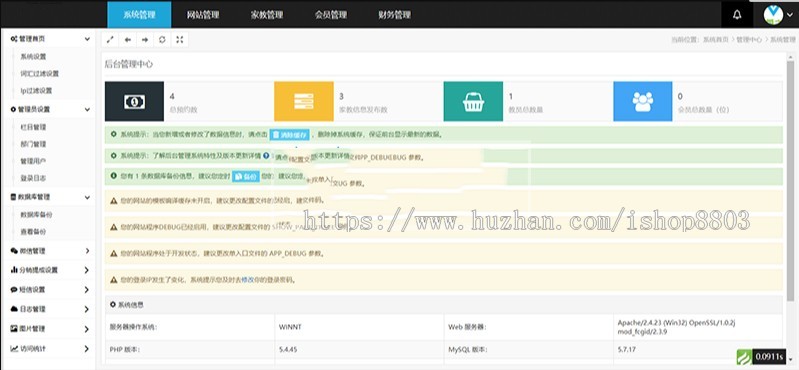Open 登录日志 in the sidebar
Viewport: 799px width, 370px height.
click(x=33, y=178)
